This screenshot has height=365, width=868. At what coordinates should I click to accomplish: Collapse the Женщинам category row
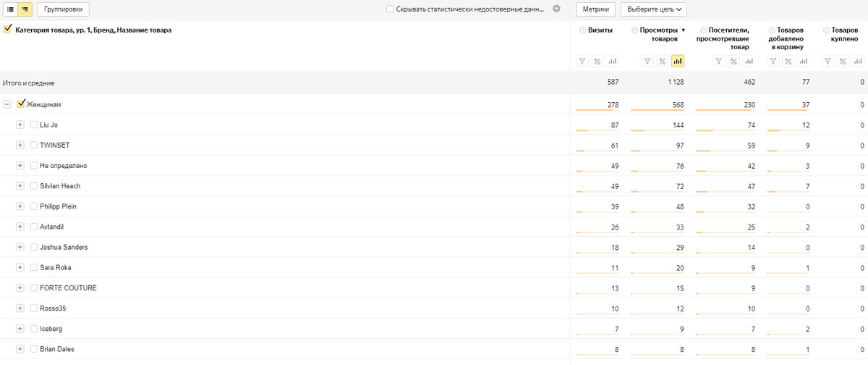pos(7,104)
